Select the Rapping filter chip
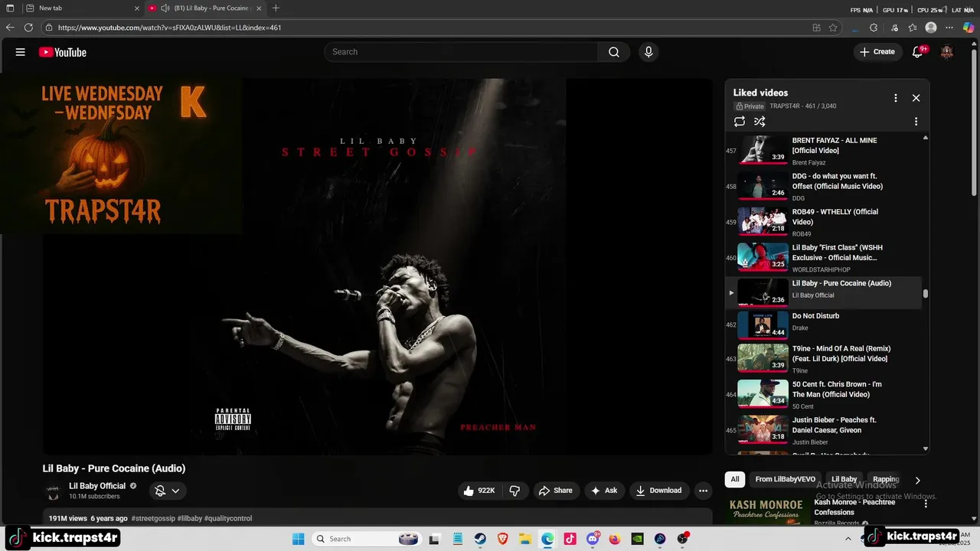980x551 pixels. 886,479
